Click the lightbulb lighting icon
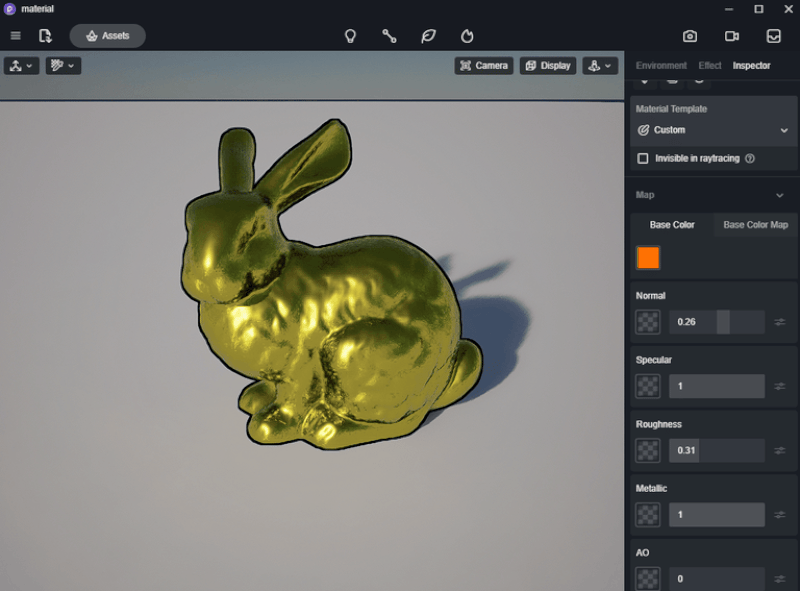The image size is (800, 591). pyautogui.click(x=350, y=36)
